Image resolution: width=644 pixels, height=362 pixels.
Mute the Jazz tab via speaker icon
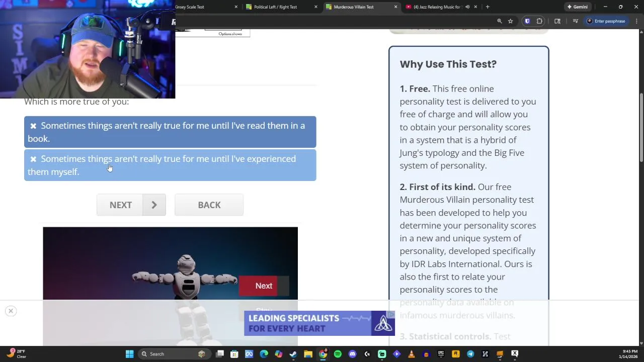tap(467, 7)
